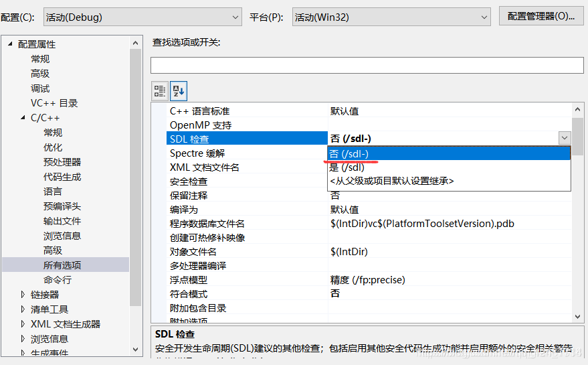The image size is (588, 365).
Task: Select the Spectre 缓解 property
Action: coord(197,153)
